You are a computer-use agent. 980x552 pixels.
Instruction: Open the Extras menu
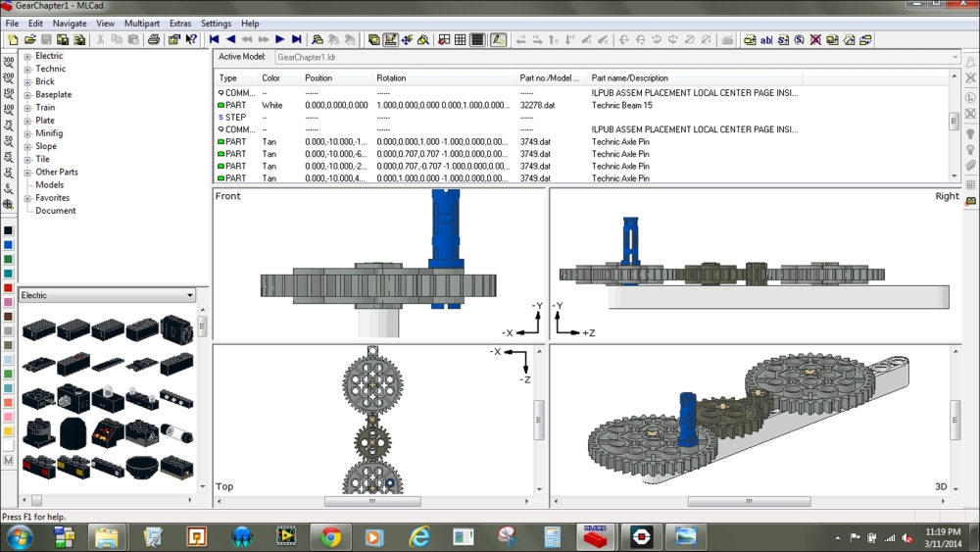pyautogui.click(x=180, y=24)
